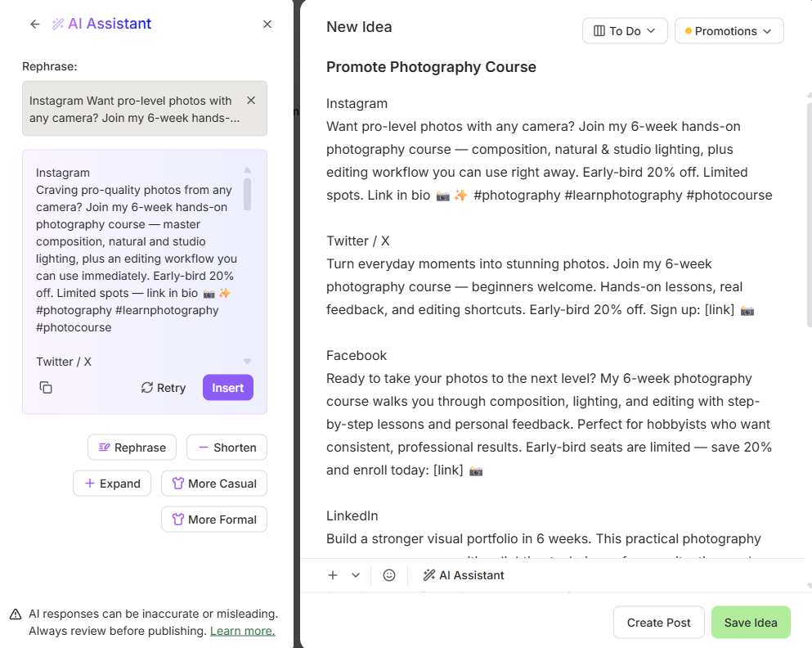812x648 pixels.
Task: Click the idea editor vertical scrollbar
Action: click(x=810, y=215)
